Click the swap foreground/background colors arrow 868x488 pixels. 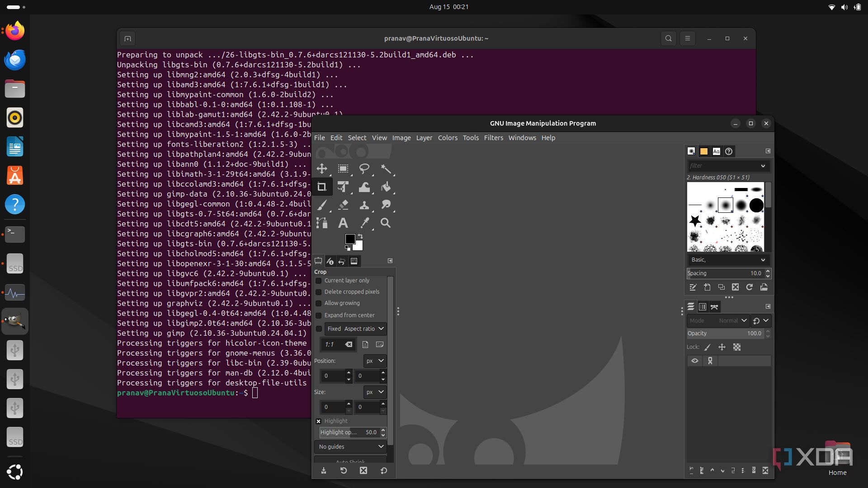tap(360, 236)
